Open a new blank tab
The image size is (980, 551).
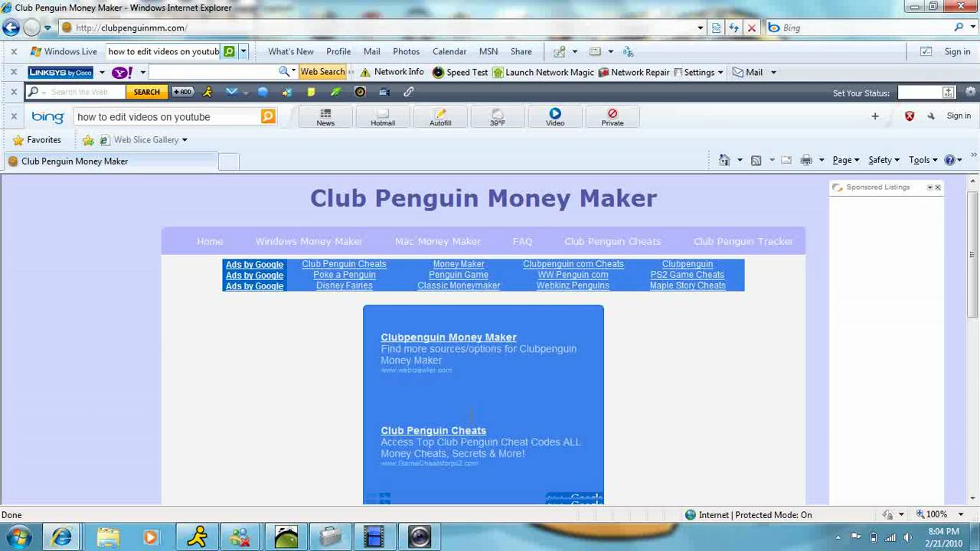tap(229, 161)
